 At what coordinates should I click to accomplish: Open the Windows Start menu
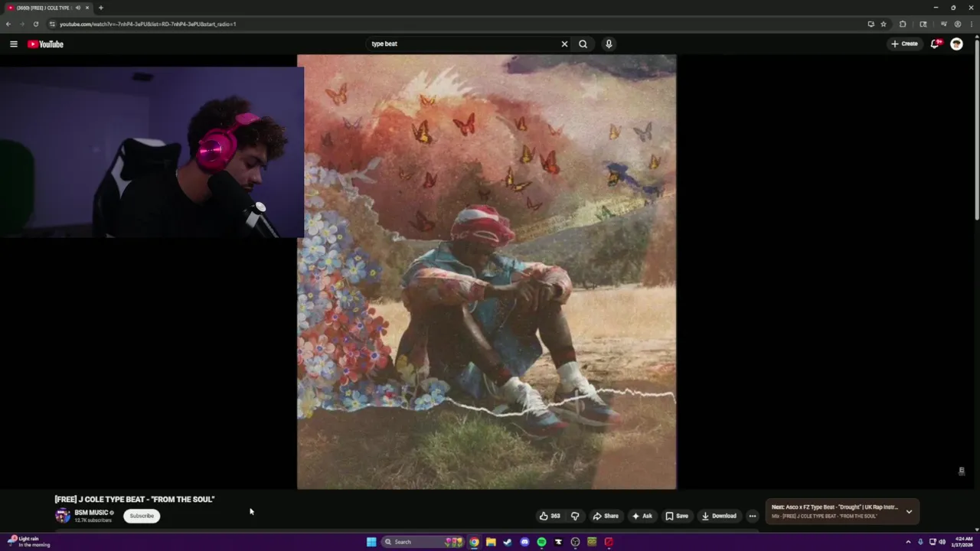[x=371, y=542]
